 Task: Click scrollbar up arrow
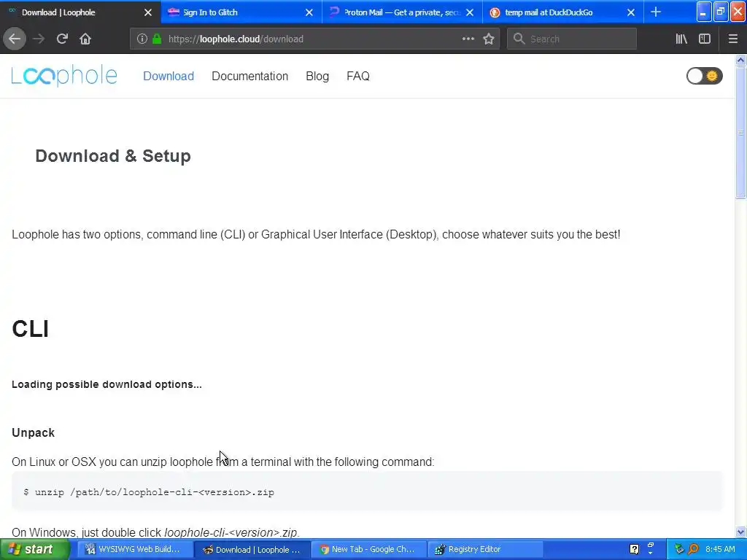(740, 60)
